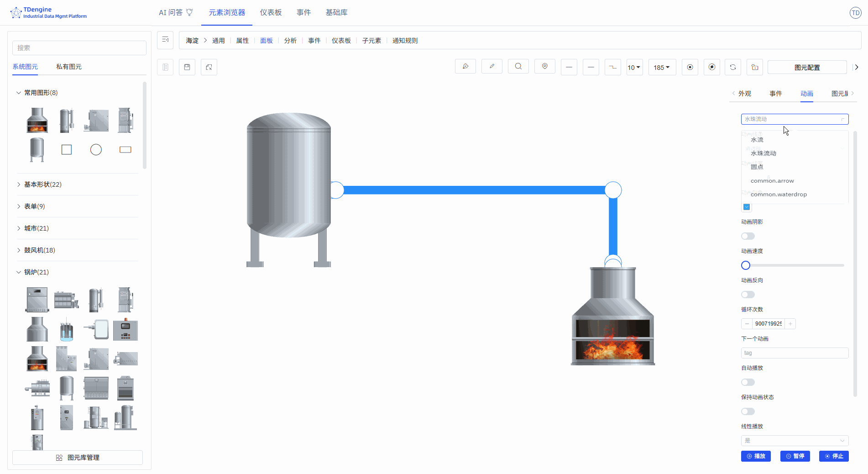
Task: Click the 图元配置 button
Action: [x=807, y=67]
